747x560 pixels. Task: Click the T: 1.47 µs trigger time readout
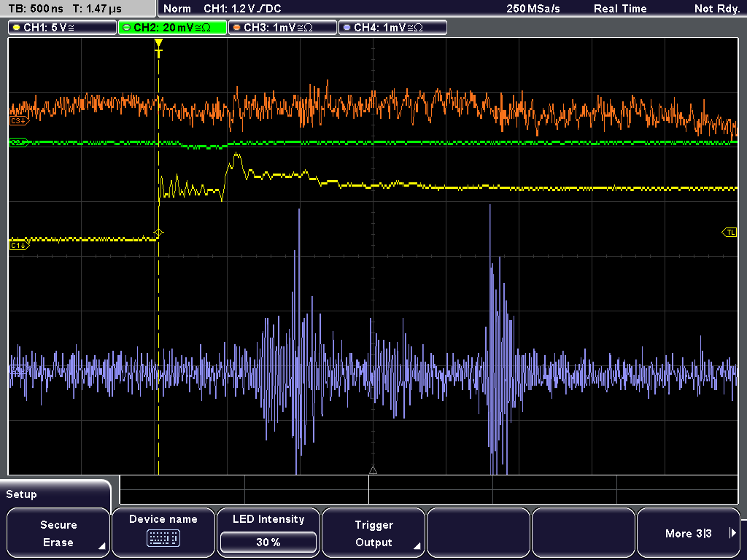[97, 9]
